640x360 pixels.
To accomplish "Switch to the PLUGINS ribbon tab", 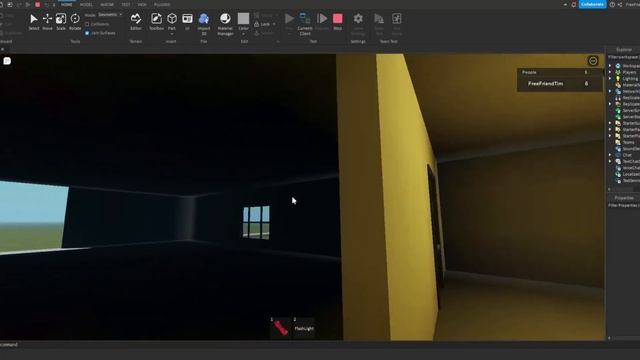I will point(162,4).
